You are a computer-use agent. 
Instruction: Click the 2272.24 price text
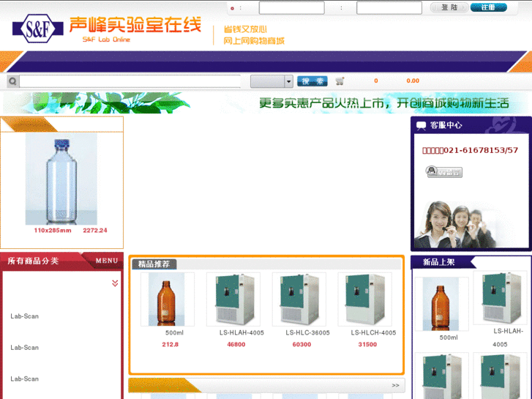tap(95, 230)
